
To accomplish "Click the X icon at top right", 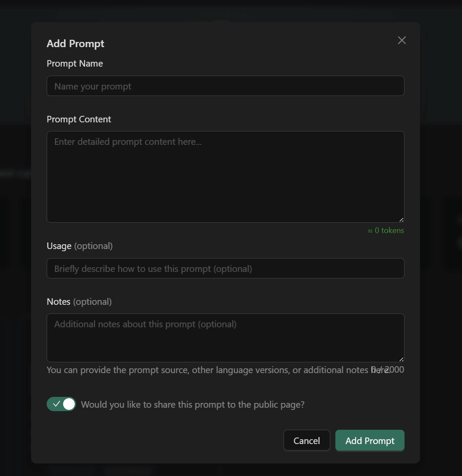I will pos(401,40).
